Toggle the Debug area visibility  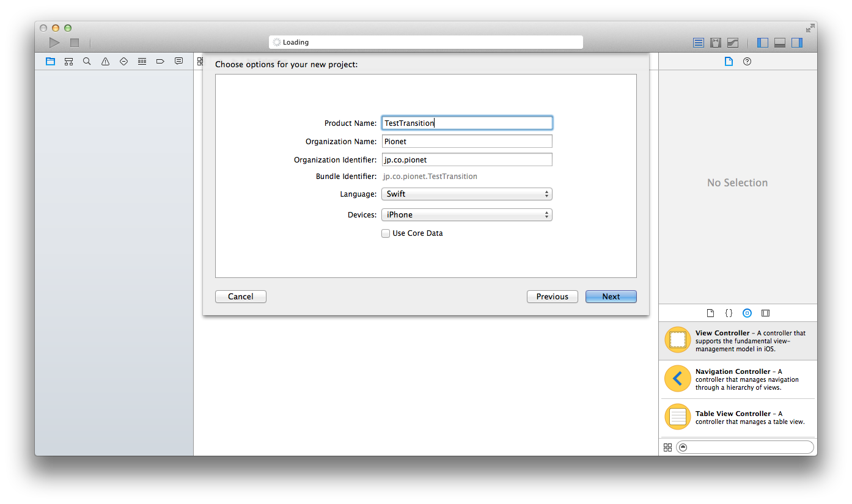780,43
